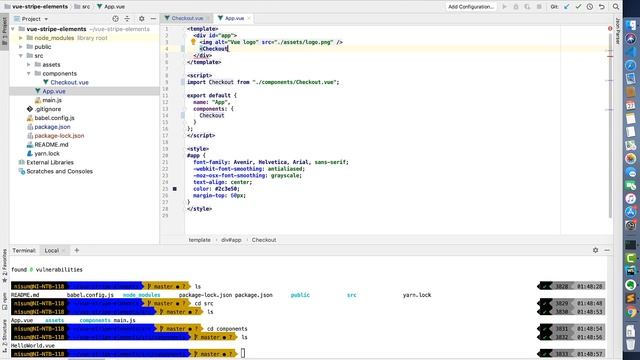
Task: Click the locate file target icon in Project panel
Action: coord(116,19)
